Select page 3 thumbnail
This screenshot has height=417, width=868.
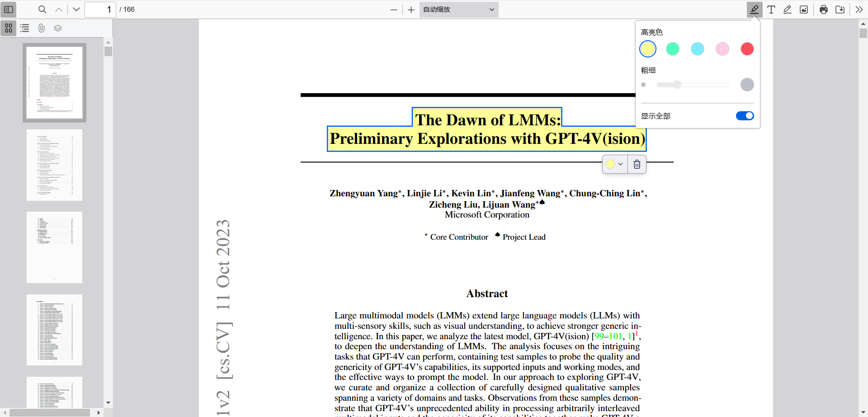click(x=54, y=247)
